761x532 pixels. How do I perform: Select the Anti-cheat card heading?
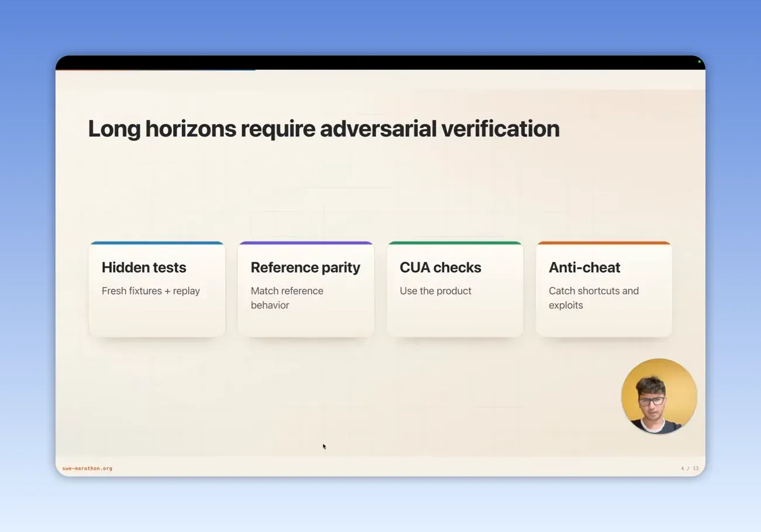[584, 267]
